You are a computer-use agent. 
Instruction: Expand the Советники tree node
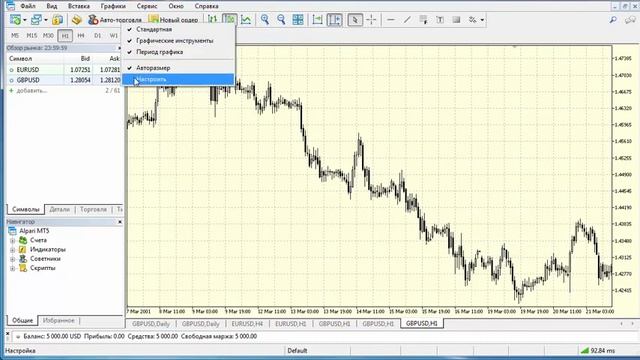(x=12, y=259)
